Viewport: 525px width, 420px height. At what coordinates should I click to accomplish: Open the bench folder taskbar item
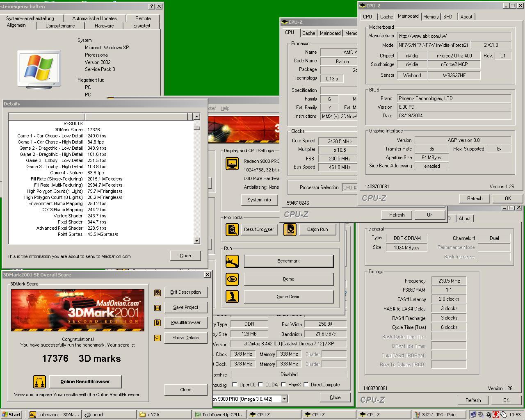tap(110, 415)
